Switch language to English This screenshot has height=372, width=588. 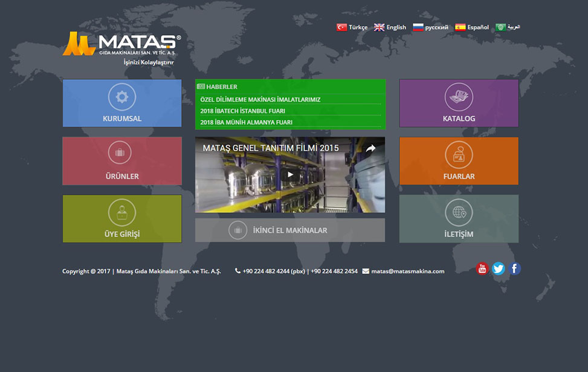[x=390, y=27]
